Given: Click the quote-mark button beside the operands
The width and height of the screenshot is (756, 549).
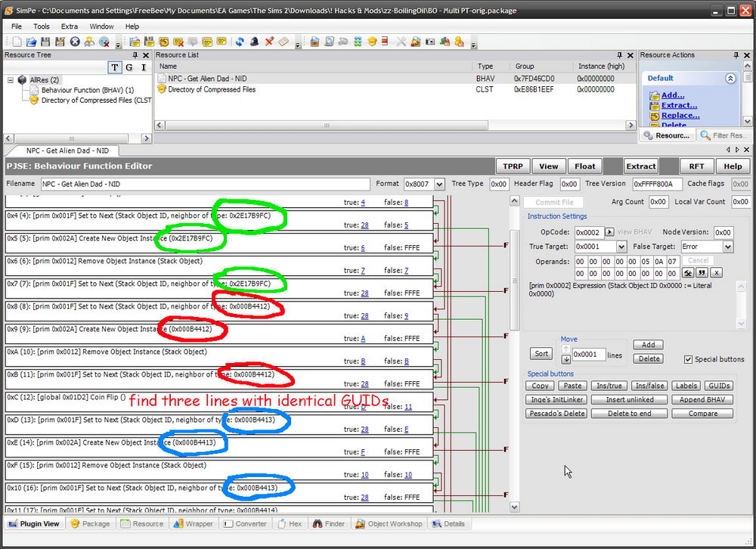Looking at the screenshot, I should pos(702,273).
